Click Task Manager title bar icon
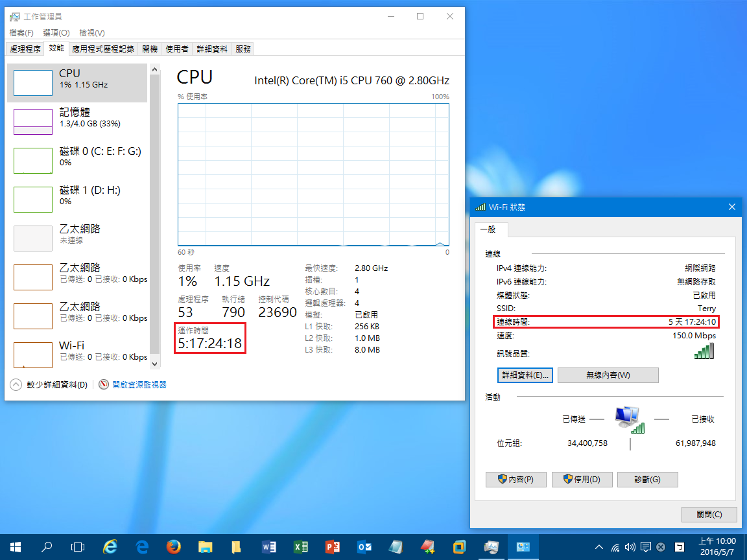 click(16, 17)
